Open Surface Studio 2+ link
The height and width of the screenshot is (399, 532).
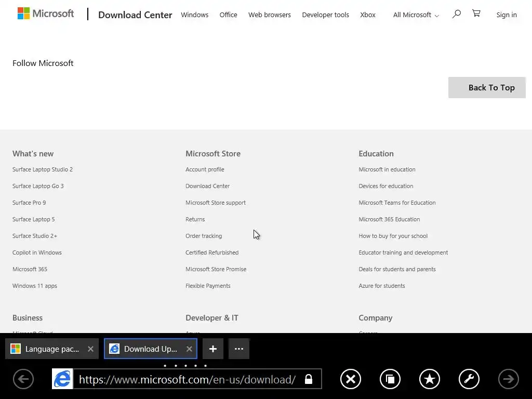click(35, 236)
